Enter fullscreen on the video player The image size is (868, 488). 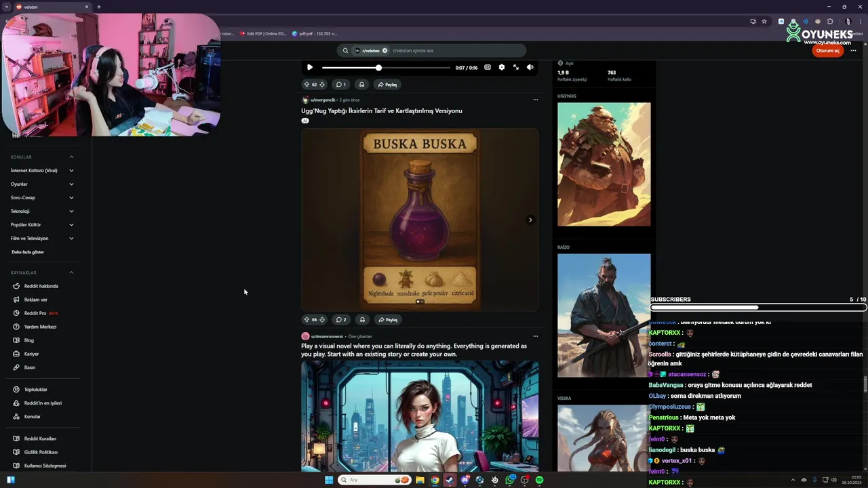coord(516,67)
